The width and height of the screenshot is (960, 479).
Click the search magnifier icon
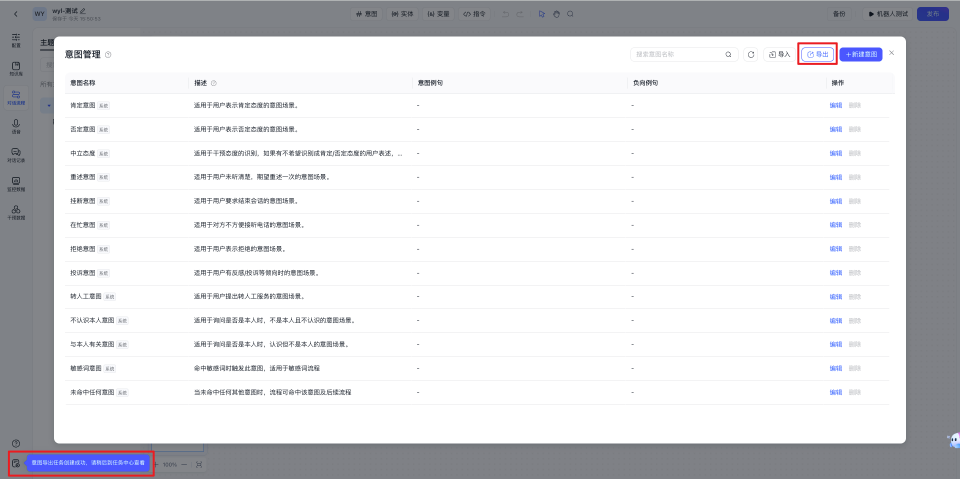tap(728, 54)
